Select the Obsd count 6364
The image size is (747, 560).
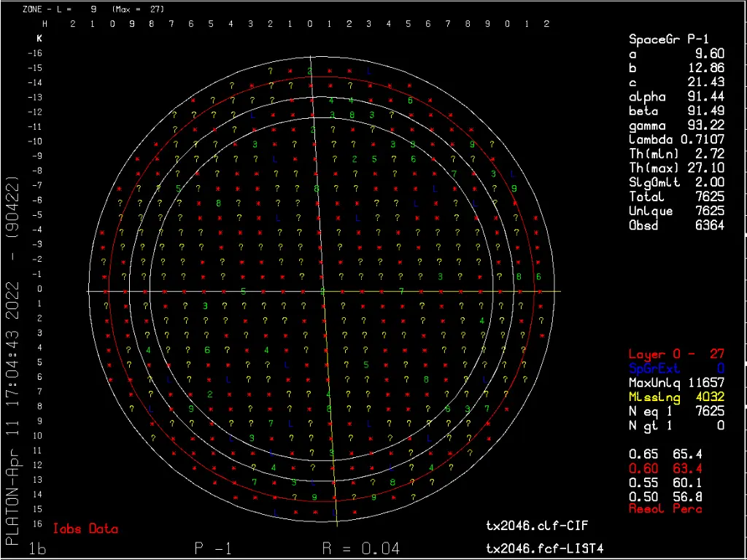[x=710, y=225]
